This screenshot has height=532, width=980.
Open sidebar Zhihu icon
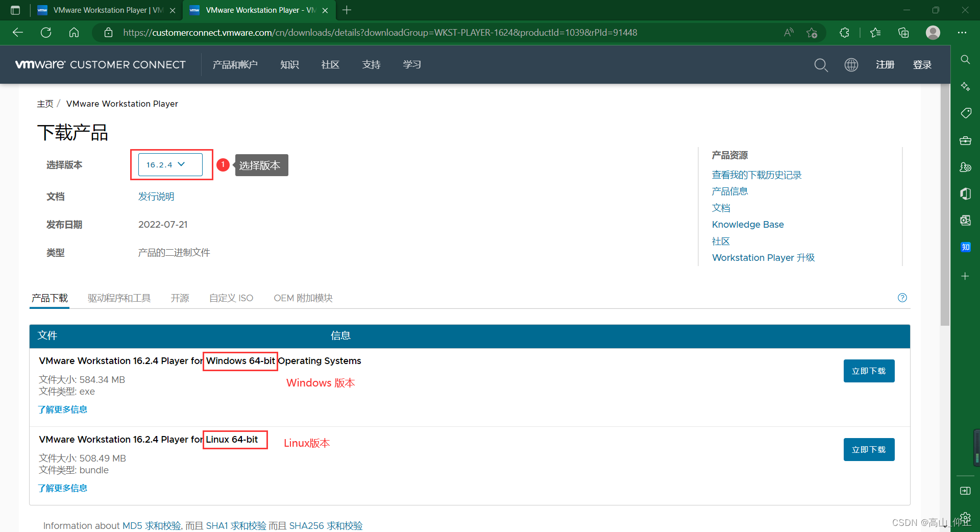[x=965, y=247]
